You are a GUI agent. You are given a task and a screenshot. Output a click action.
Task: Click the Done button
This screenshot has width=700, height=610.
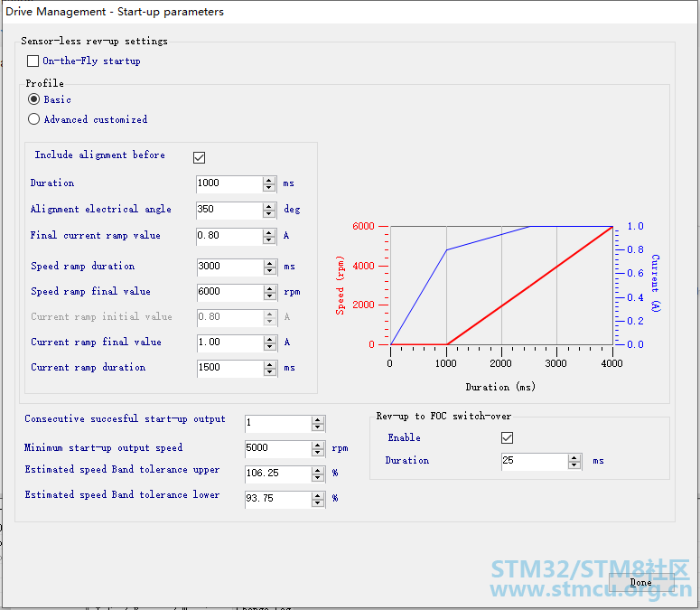(x=641, y=582)
